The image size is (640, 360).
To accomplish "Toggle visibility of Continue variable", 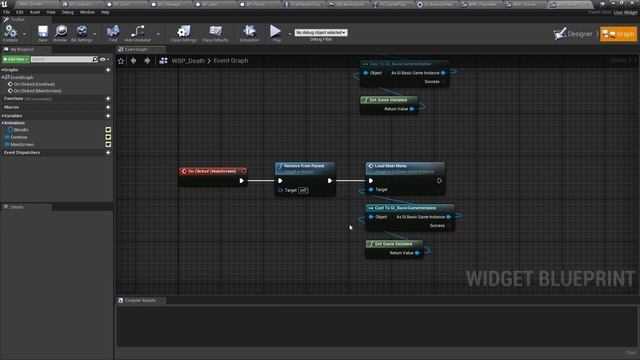I will click(x=108, y=137).
